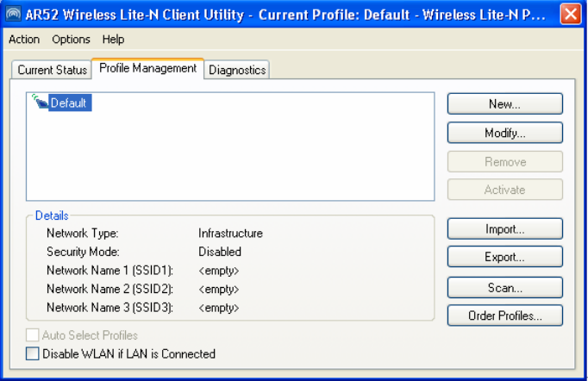This screenshot has height=381, width=588.
Task: Click the Modify... button
Action: (504, 133)
